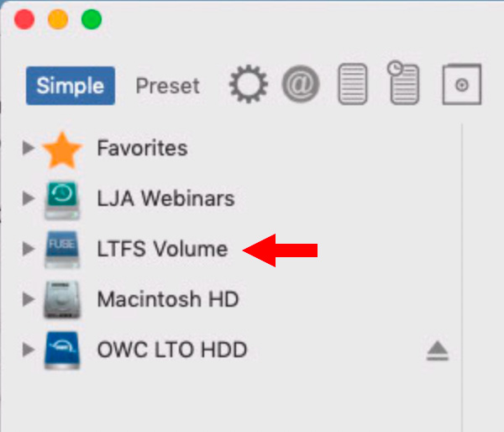The width and height of the screenshot is (504, 432).
Task: Expand the LJA Webinars volume
Action: tap(29, 198)
